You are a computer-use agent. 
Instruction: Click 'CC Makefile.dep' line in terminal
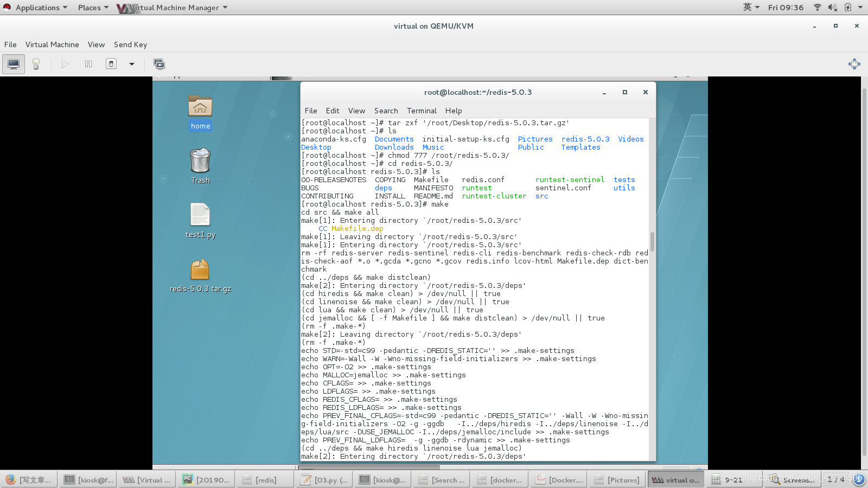pyautogui.click(x=350, y=229)
